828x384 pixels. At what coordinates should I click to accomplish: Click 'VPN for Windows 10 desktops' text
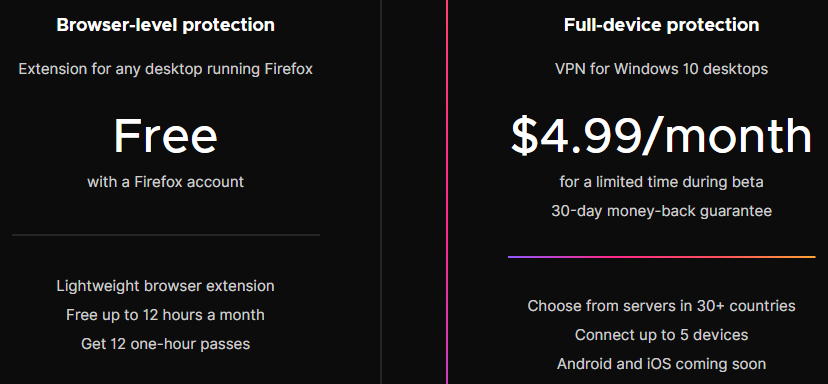[x=662, y=69]
